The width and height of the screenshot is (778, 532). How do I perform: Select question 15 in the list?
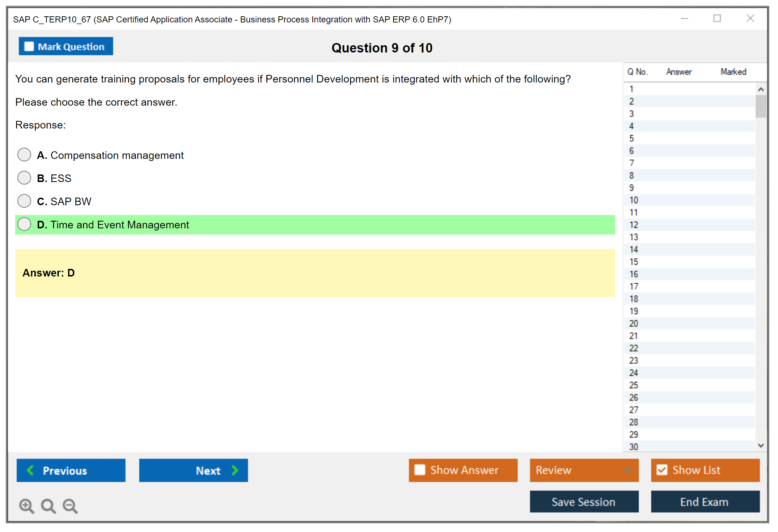(634, 262)
